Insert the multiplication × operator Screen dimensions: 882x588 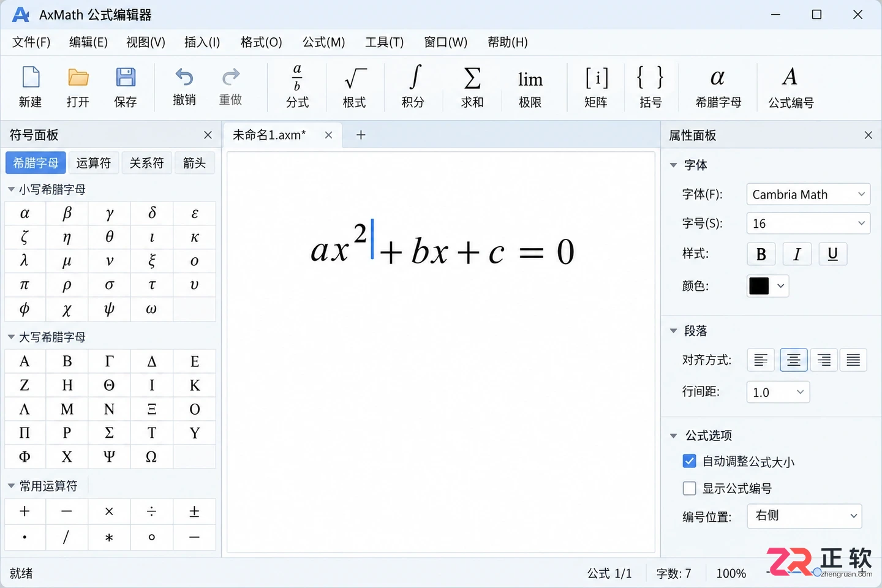[109, 511]
